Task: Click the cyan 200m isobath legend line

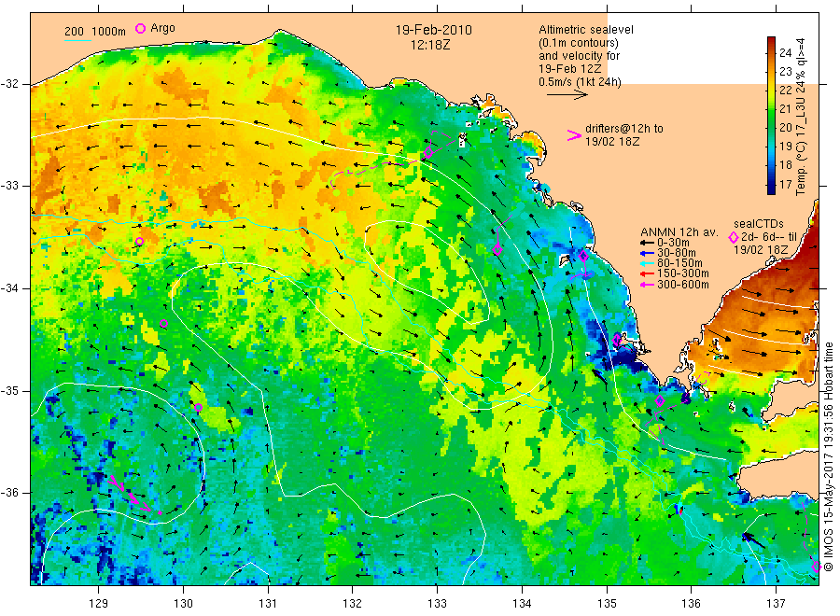Action: coord(77,40)
